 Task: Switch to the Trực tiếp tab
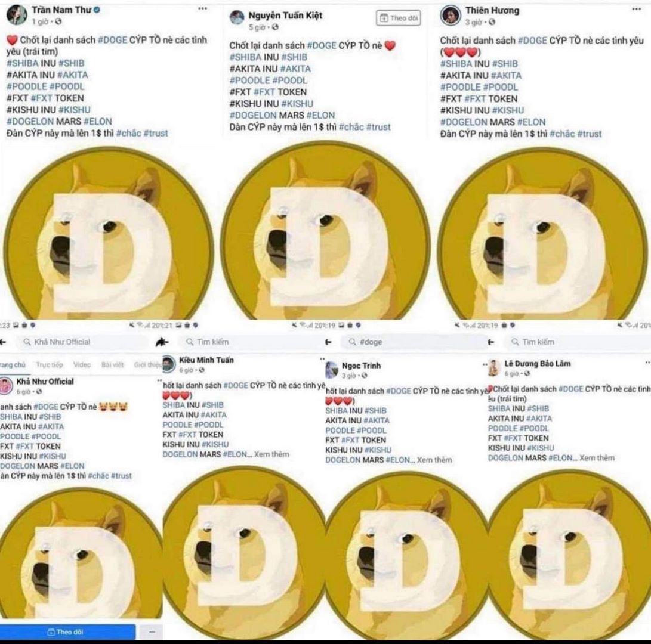49,365
